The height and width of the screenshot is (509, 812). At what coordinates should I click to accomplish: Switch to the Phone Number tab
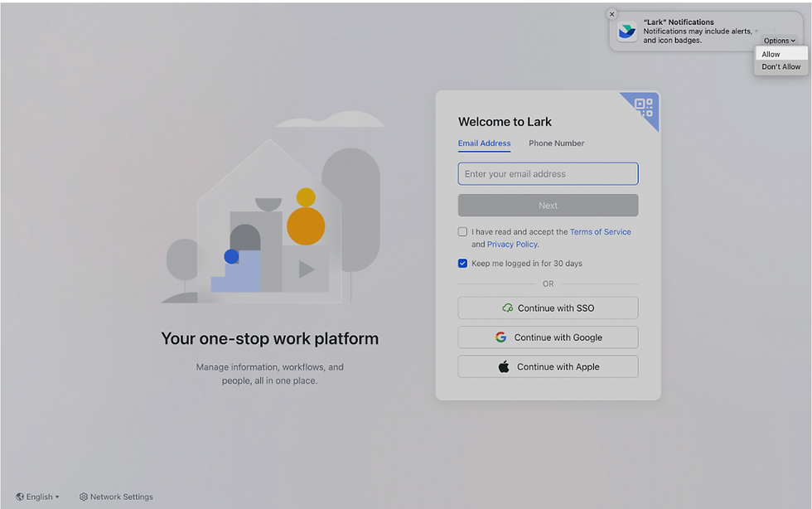[556, 143]
